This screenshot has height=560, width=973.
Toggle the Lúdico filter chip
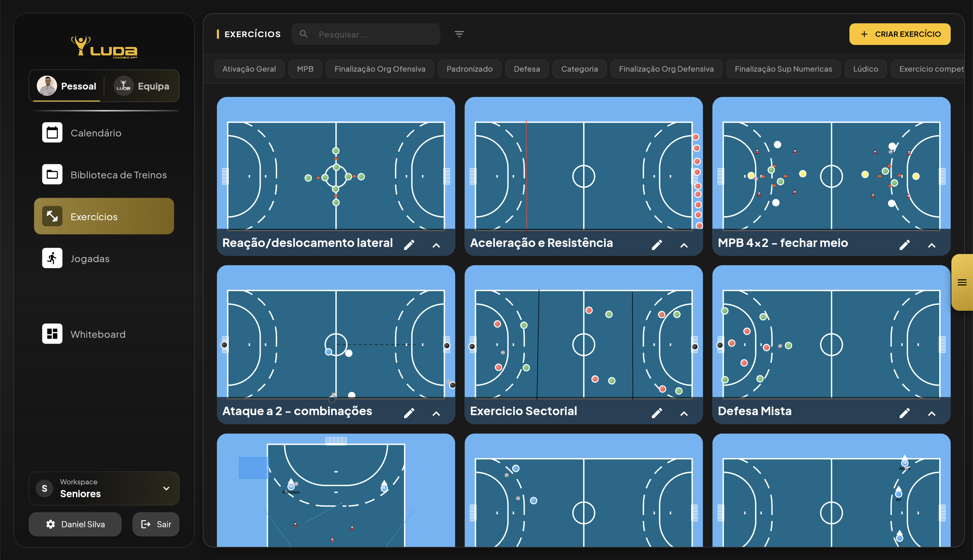tap(865, 69)
